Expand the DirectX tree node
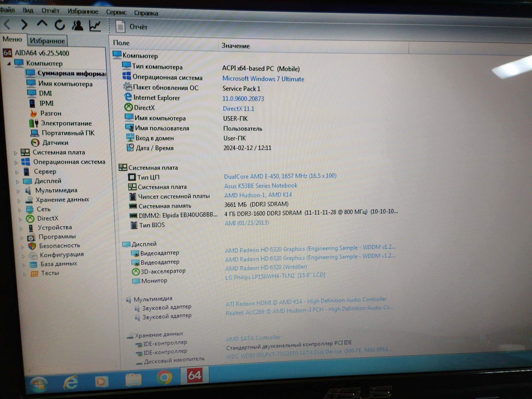This screenshot has width=532, height=399. click(x=20, y=219)
